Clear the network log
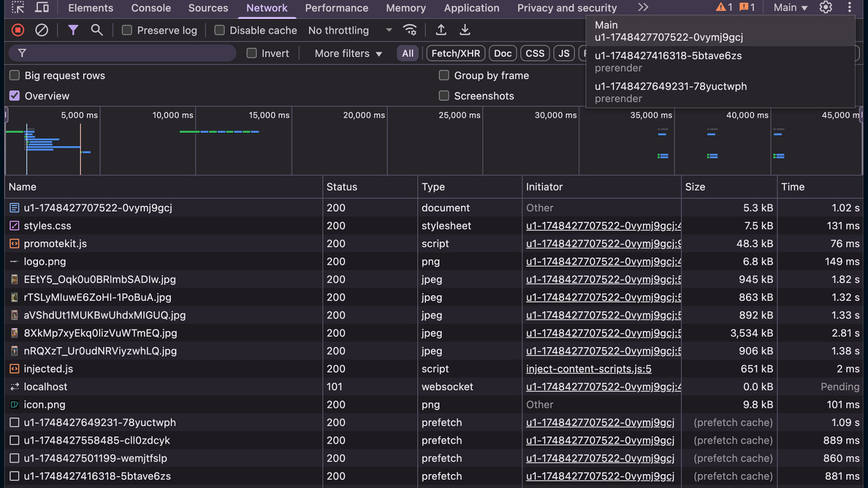Viewport: 868px width, 488px height. (x=42, y=30)
